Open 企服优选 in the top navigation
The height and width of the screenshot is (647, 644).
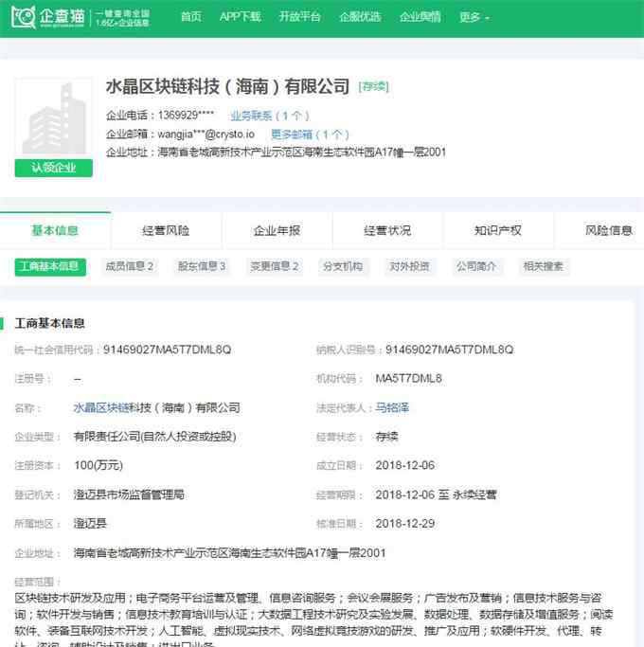coord(360,17)
